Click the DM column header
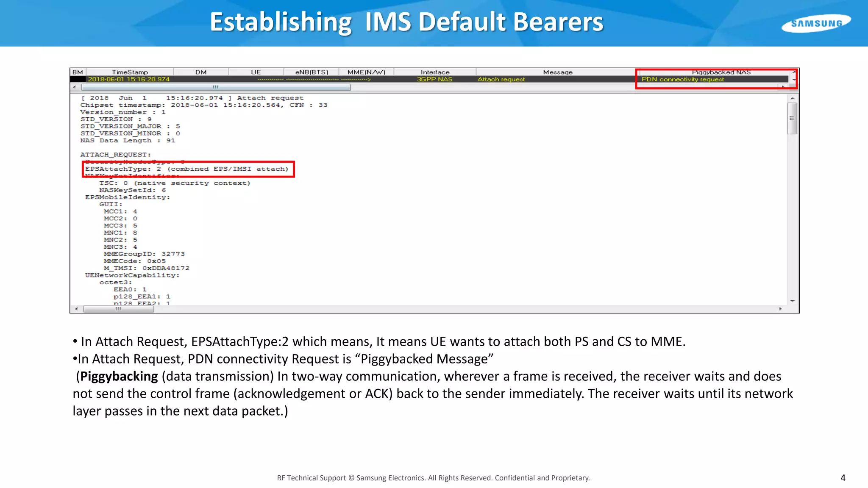This screenshot has width=868, height=488. [201, 72]
